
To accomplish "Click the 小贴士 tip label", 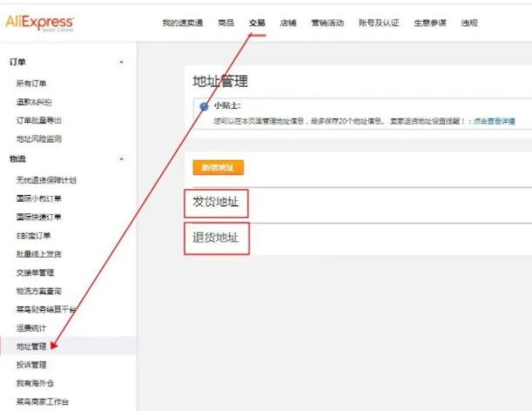I will click(227, 106).
